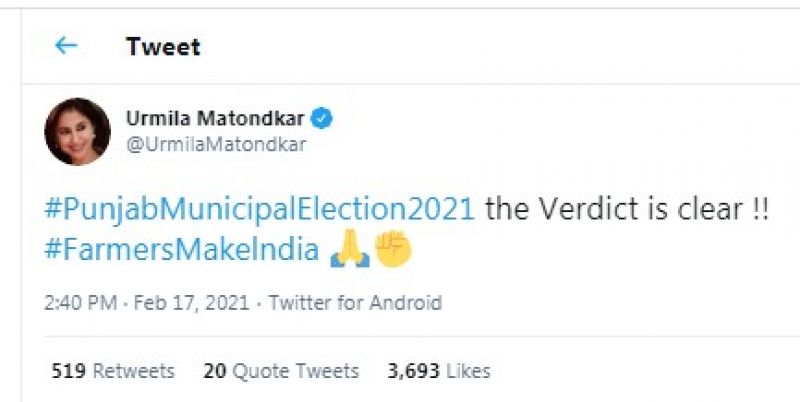Screen dimensions: 800x402
Task: Click the back arrow icon
Action: (66, 46)
